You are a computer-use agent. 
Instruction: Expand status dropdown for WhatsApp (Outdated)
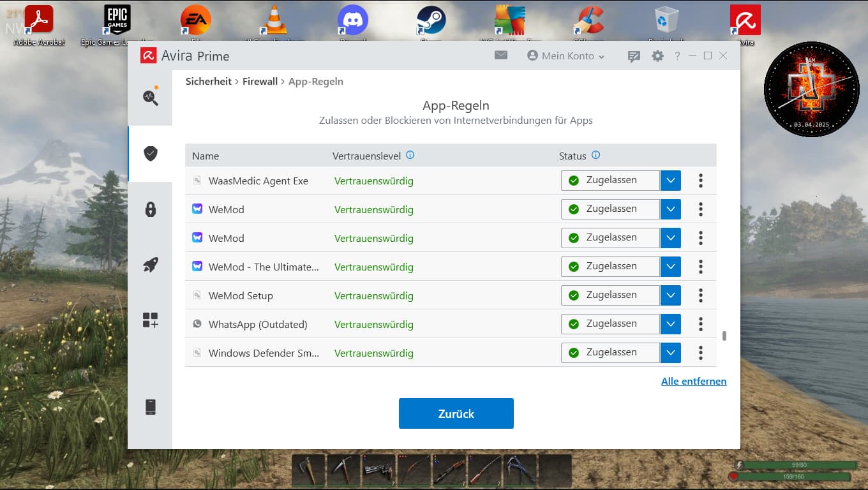(x=670, y=324)
